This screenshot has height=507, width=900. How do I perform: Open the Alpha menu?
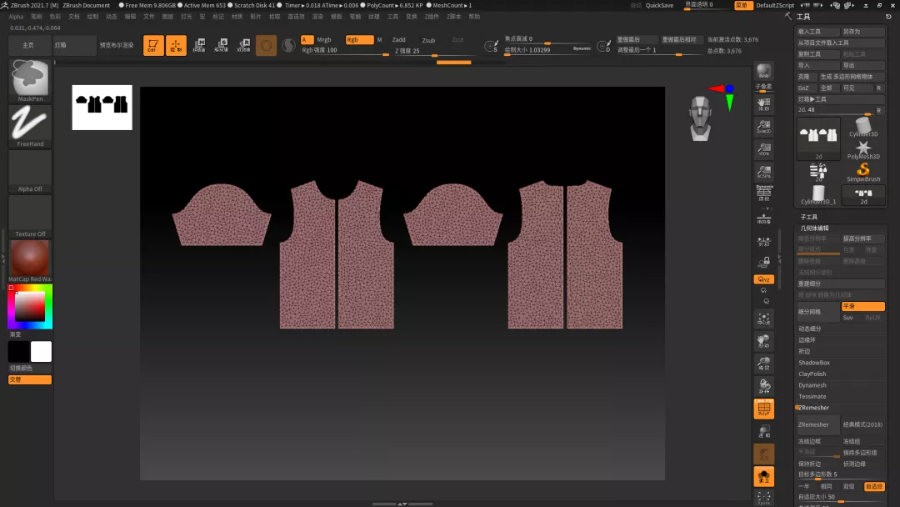16,17
